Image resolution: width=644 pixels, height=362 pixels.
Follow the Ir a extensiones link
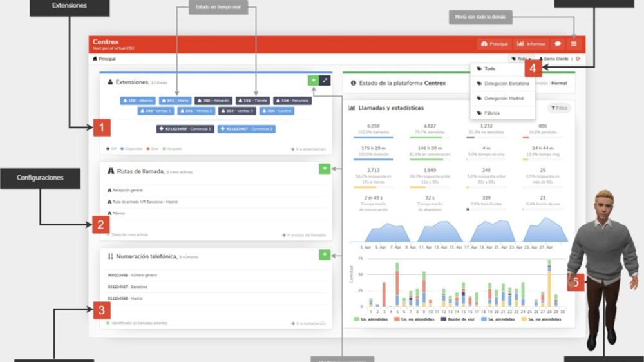(x=308, y=149)
